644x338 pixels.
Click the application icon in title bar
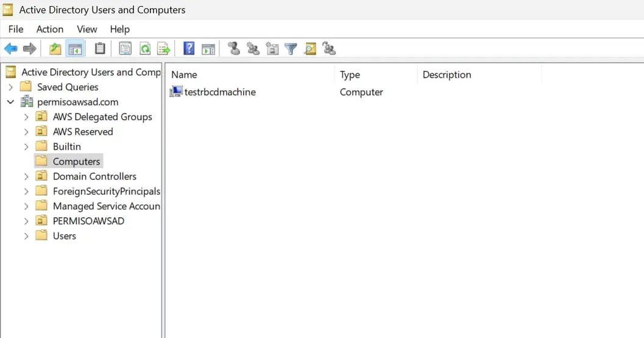point(7,10)
